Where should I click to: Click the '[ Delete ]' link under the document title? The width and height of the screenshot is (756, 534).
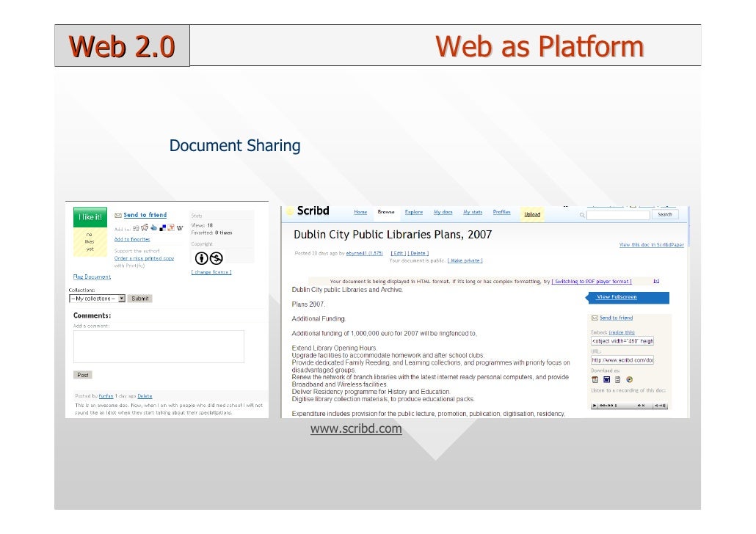(x=418, y=254)
